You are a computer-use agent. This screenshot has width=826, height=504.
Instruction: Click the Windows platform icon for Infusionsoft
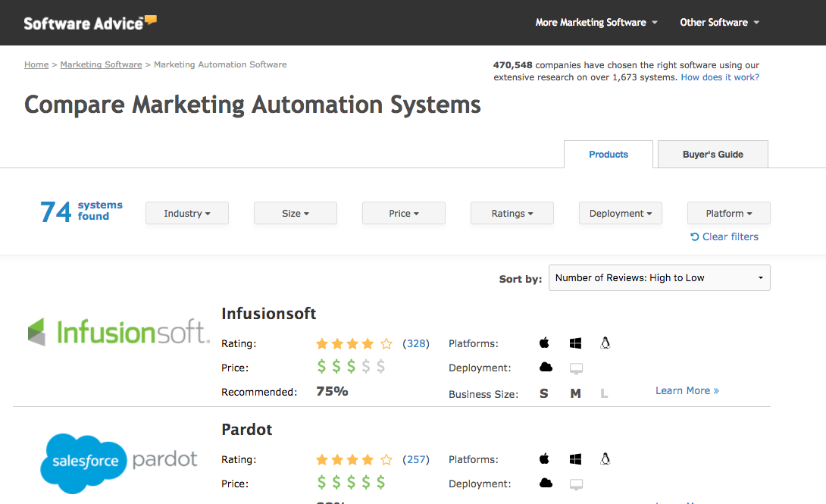point(575,343)
